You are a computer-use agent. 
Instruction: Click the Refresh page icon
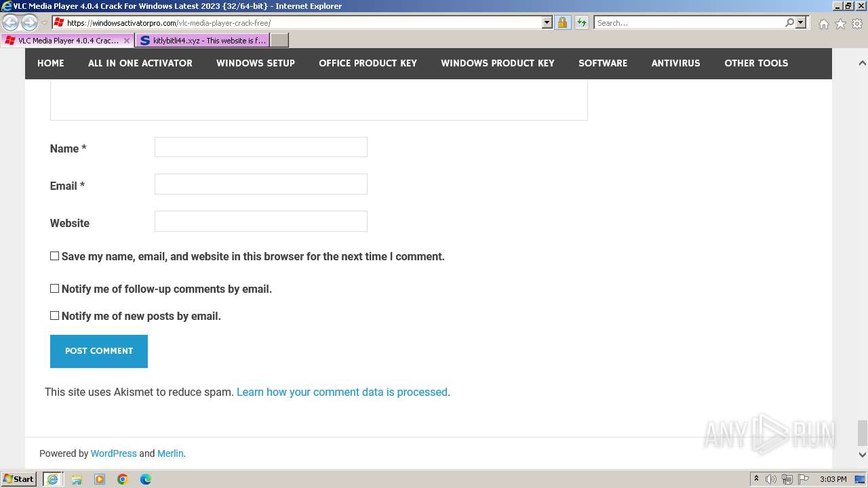(x=582, y=23)
